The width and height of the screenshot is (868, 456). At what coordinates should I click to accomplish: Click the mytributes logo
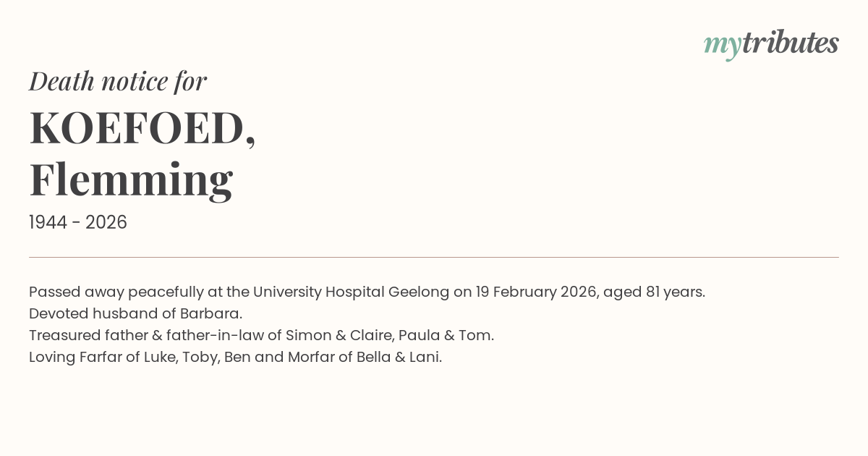[770, 44]
